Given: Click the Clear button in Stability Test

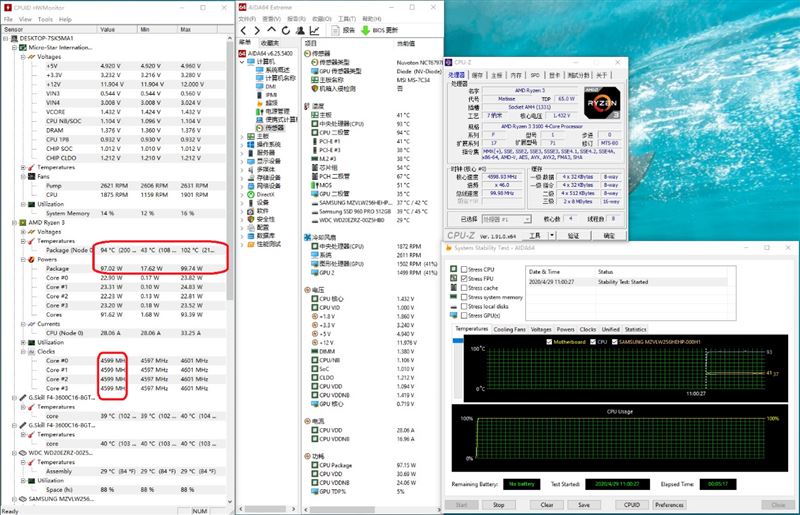Looking at the screenshot, I should (x=546, y=505).
